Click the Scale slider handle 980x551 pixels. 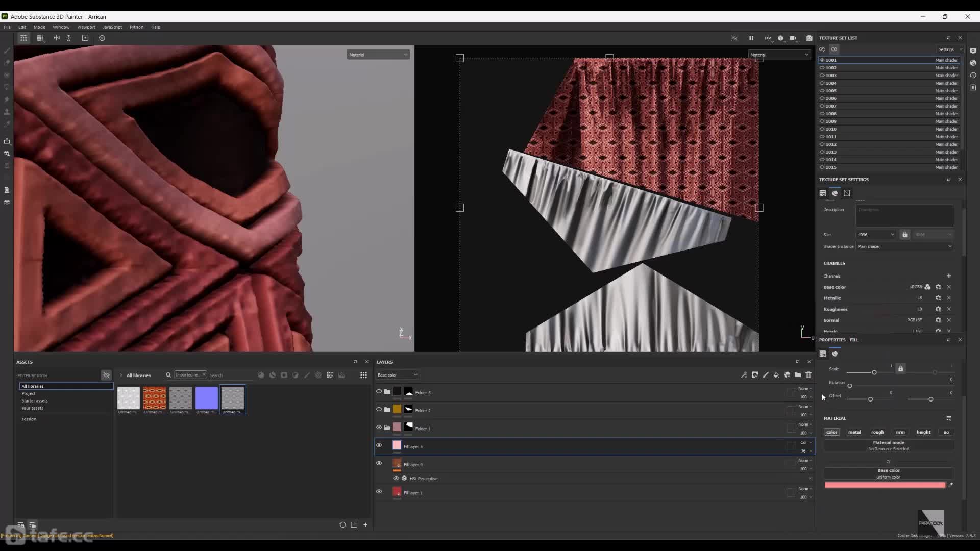[x=874, y=372]
